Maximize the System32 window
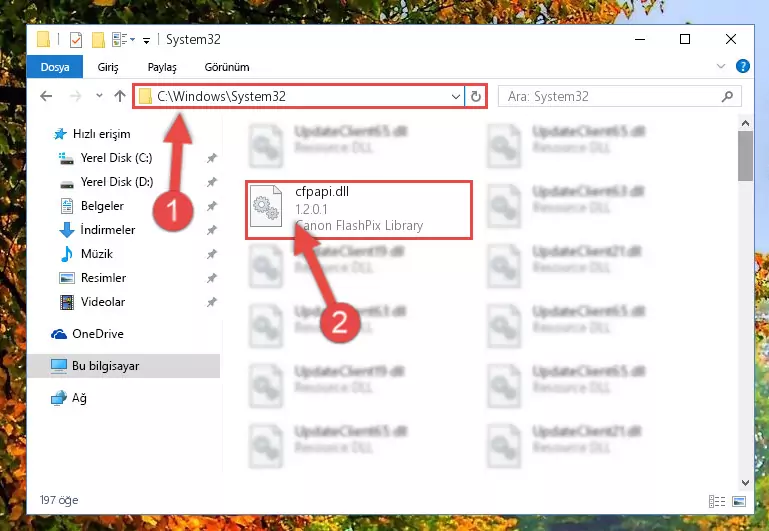769x531 pixels. point(685,39)
